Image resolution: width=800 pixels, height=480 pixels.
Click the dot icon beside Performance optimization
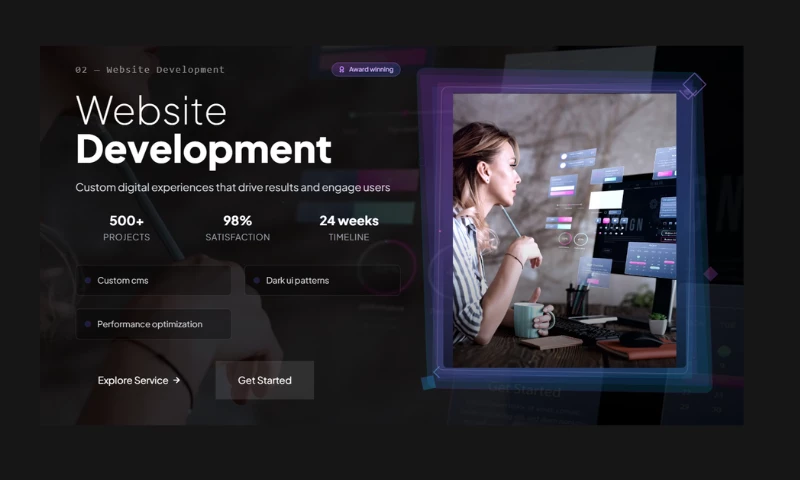[88, 324]
